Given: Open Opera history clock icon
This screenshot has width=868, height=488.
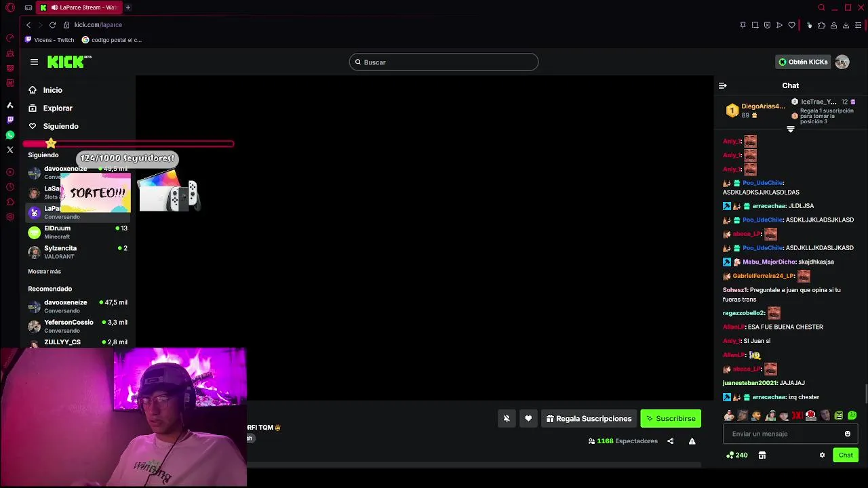Looking at the screenshot, I should pos(10,187).
